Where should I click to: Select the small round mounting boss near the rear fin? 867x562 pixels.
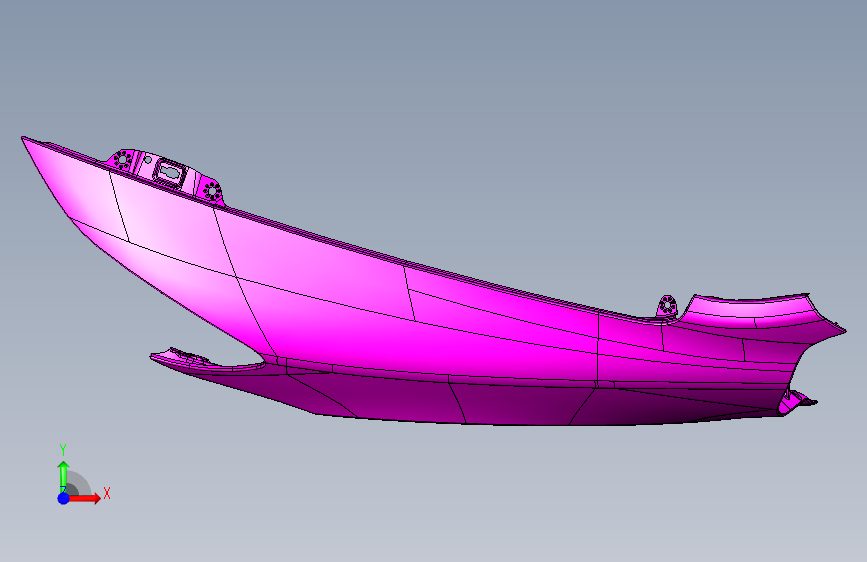coord(667,305)
